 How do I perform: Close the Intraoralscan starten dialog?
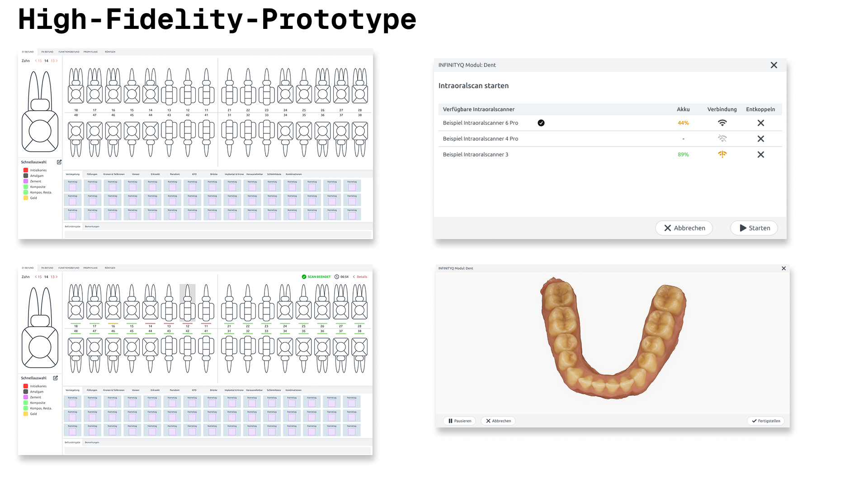pyautogui.click(x=774, y=65)
